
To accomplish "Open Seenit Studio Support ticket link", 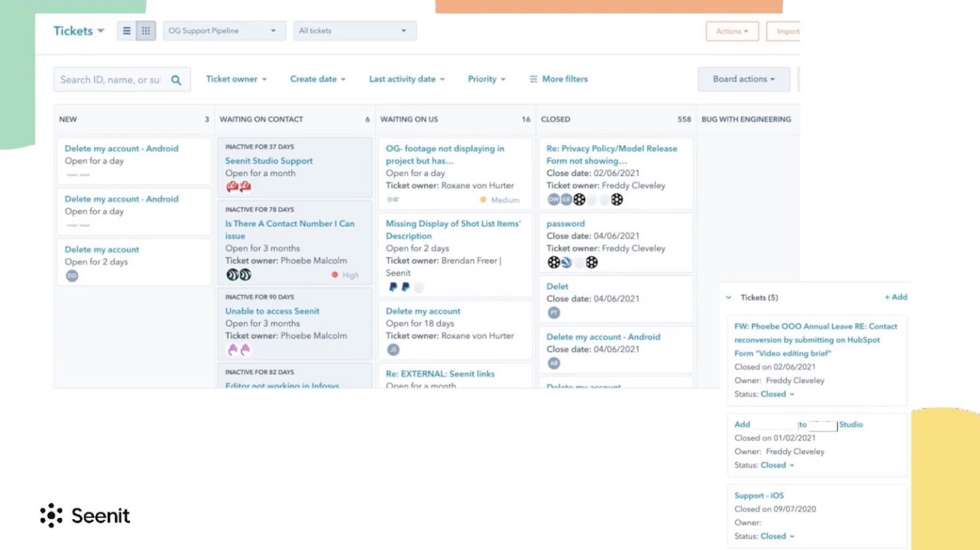I will pos(269,160).
